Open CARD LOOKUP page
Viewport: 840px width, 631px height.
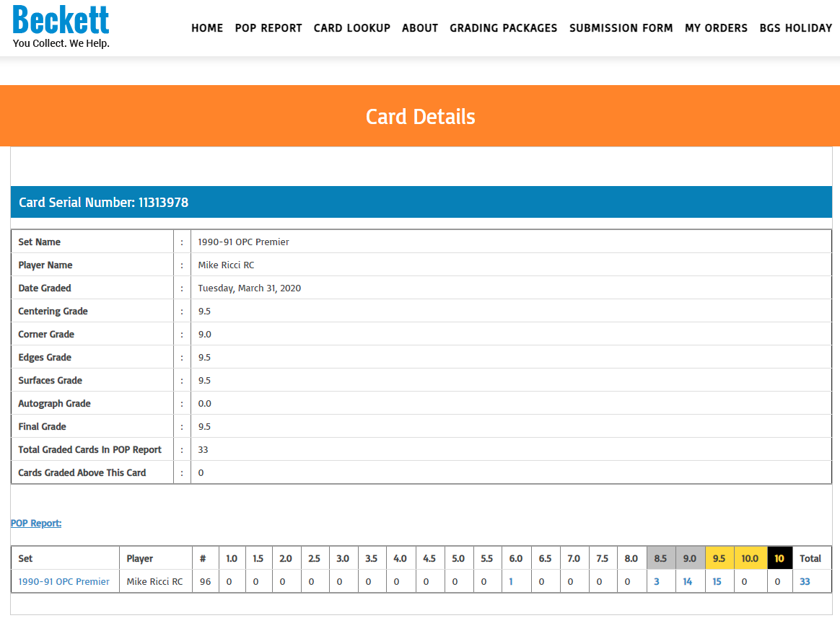coord(352,28)
